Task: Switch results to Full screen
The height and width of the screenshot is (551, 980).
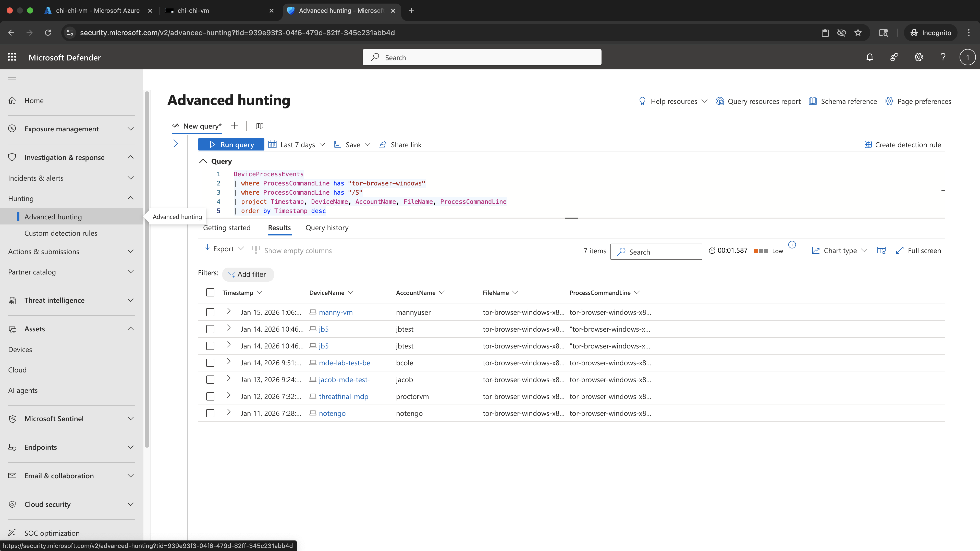Action: click(918, 251)
